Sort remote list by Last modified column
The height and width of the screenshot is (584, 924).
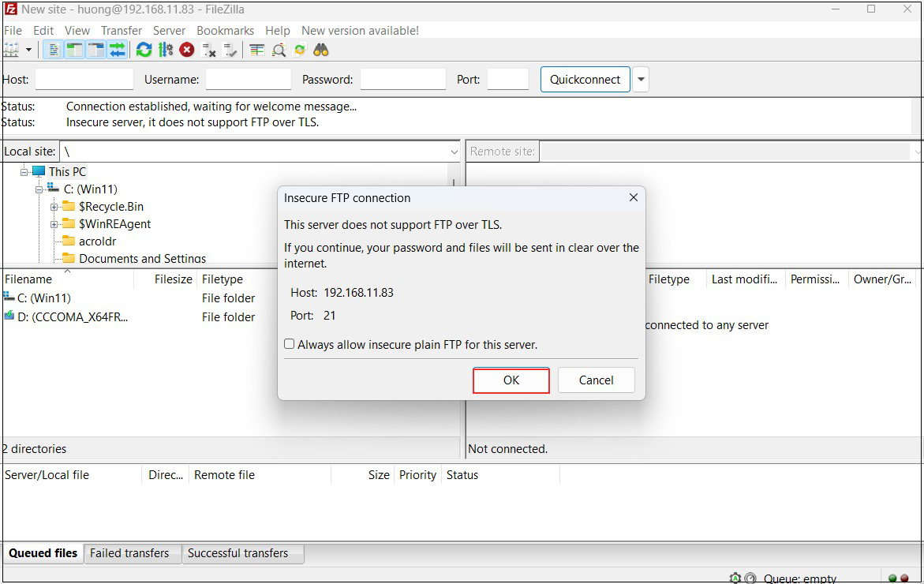[x=745, y=279]
